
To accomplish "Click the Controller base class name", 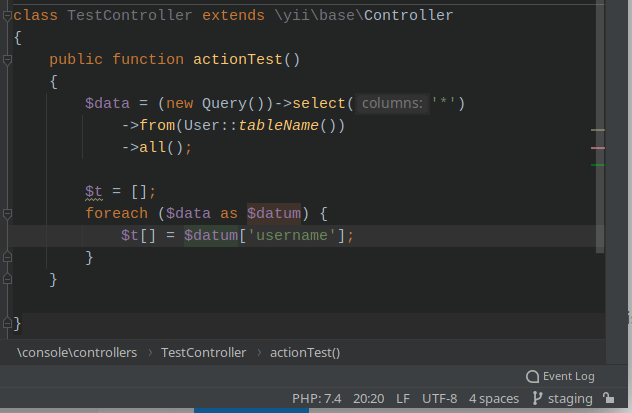I will tap(409, 16).
